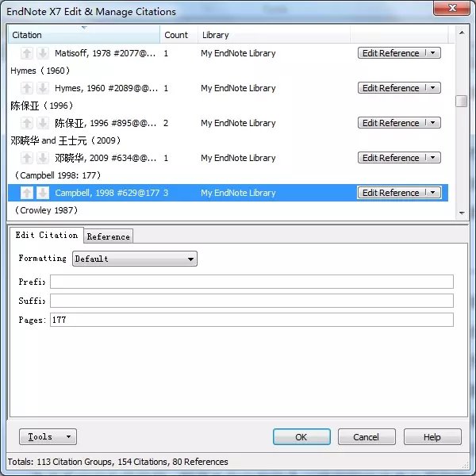Close the Edit & Manage Citations dialog
Viewport: 476px width, 476px height.
point(451,8)
